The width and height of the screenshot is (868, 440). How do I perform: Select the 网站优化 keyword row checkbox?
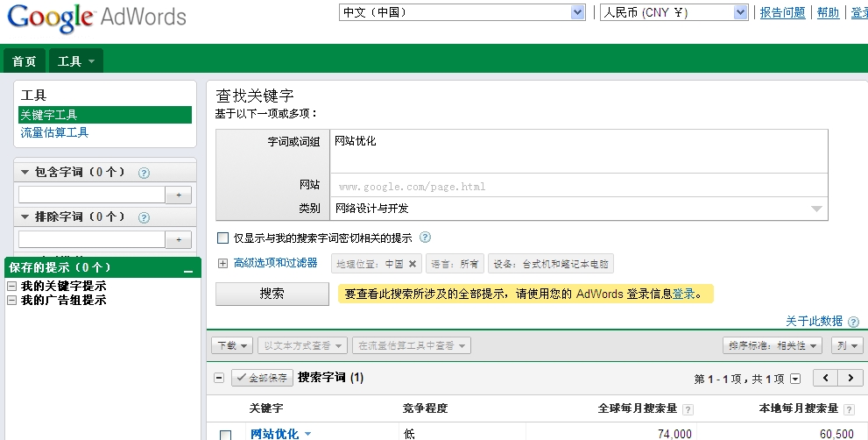[x=225, y=435]
